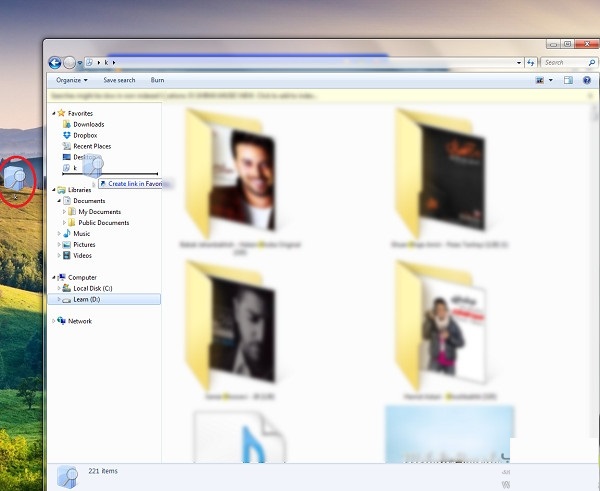The height and width of the screenshot is (491, 600).
Task: Select the top-left folder with man's portrait
Action: (x=235, y=170)
